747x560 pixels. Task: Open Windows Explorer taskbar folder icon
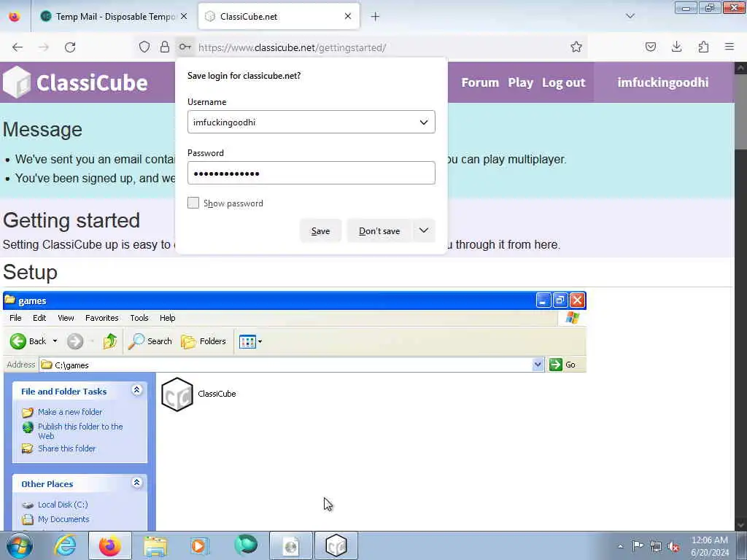[155, 545]
